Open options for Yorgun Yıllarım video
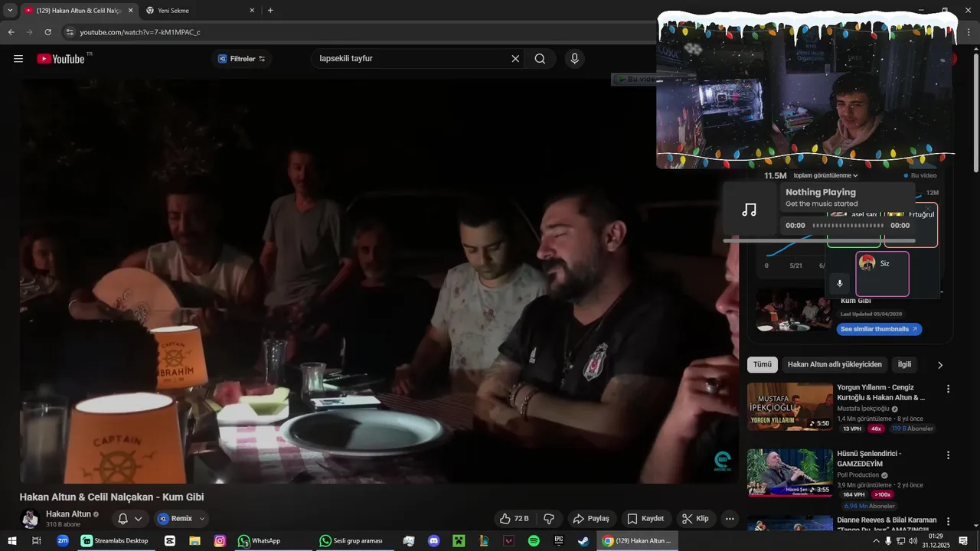 click(948, 389)
